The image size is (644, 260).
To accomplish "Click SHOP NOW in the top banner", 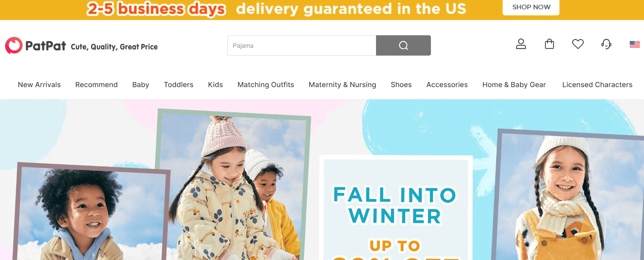I will click(x=531, y=7).
